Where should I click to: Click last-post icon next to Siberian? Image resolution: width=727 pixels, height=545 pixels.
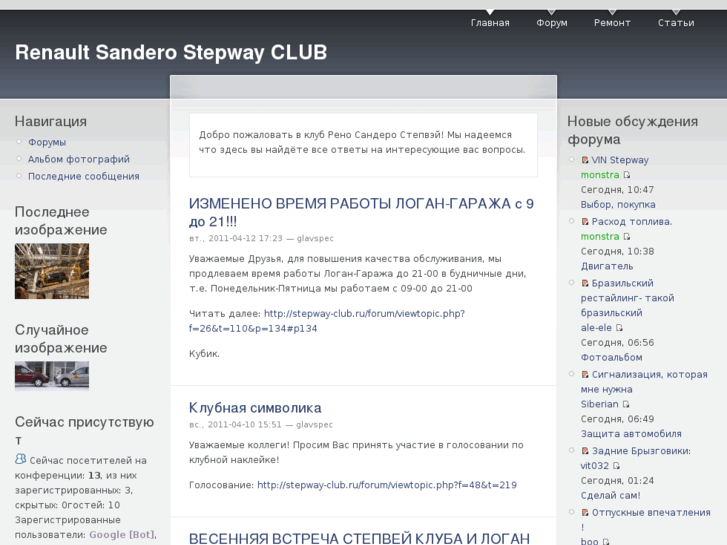(626, 404)
